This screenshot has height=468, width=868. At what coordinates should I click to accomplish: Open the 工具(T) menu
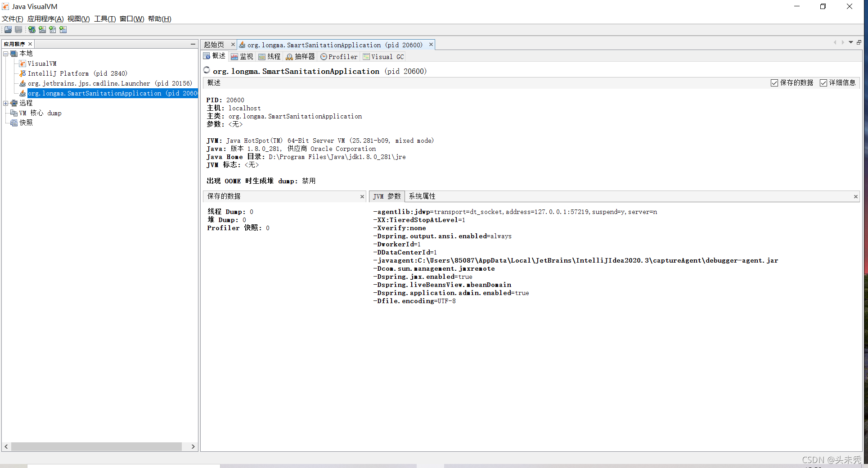[105, 19]
